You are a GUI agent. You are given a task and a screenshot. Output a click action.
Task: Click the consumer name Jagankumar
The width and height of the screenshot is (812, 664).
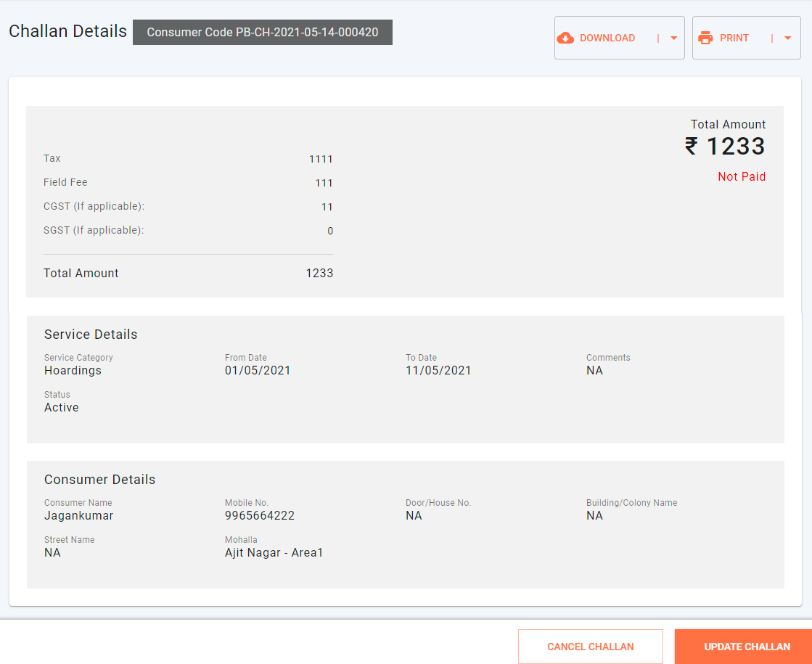click(x=78, y=516)
